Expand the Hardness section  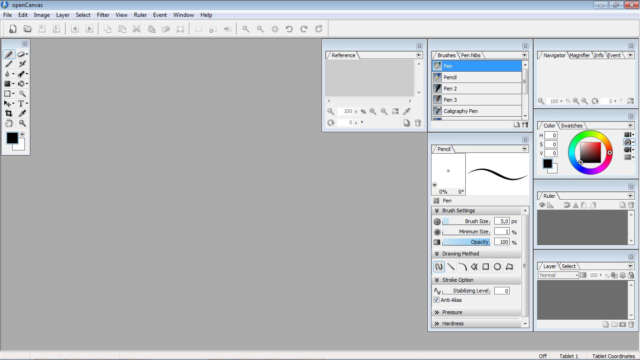tap(437, 324)
